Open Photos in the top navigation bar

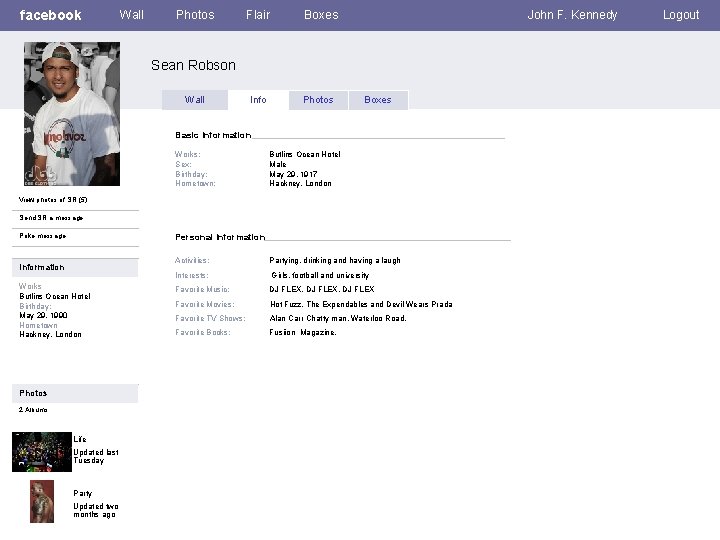(195, 15)
